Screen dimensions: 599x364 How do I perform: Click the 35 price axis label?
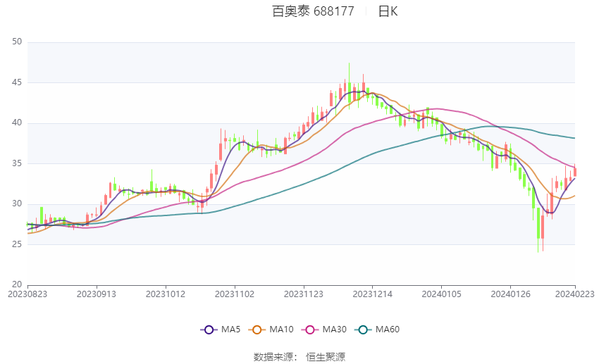[x=17, y=163]
